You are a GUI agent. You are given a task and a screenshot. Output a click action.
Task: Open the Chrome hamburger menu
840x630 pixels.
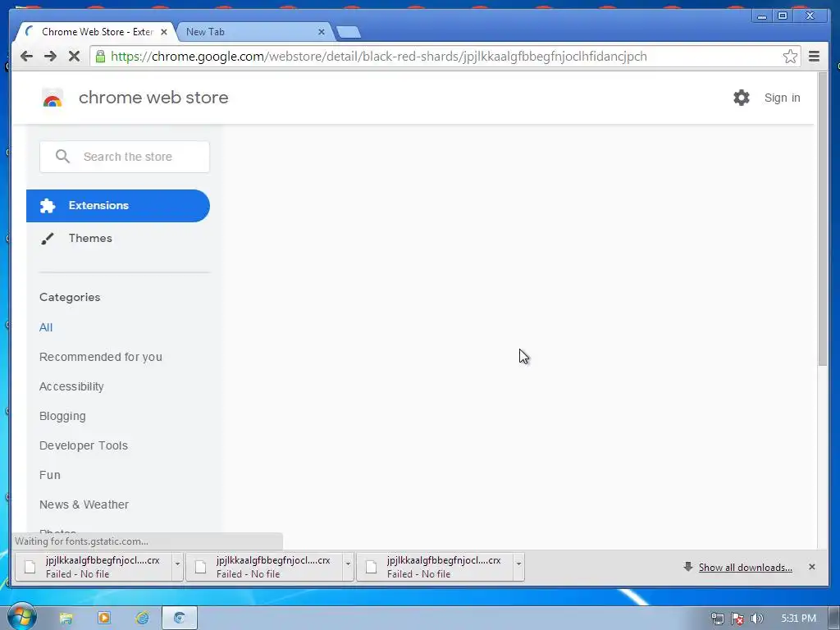(814, 57)
